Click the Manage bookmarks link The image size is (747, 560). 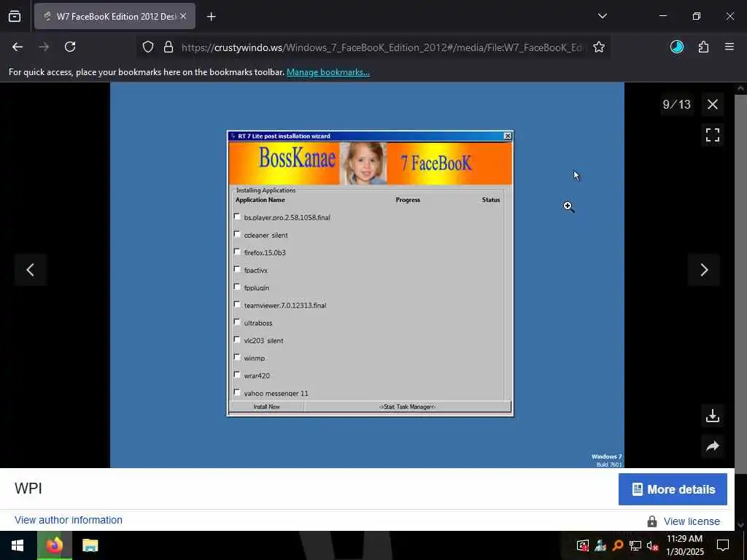click(328, 72)
